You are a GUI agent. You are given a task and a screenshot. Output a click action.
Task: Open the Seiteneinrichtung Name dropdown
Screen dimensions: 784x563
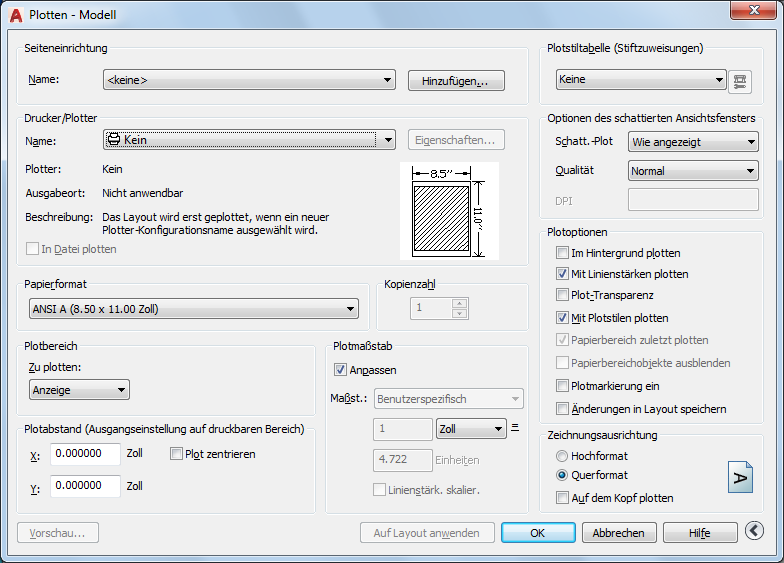point(249,80)
